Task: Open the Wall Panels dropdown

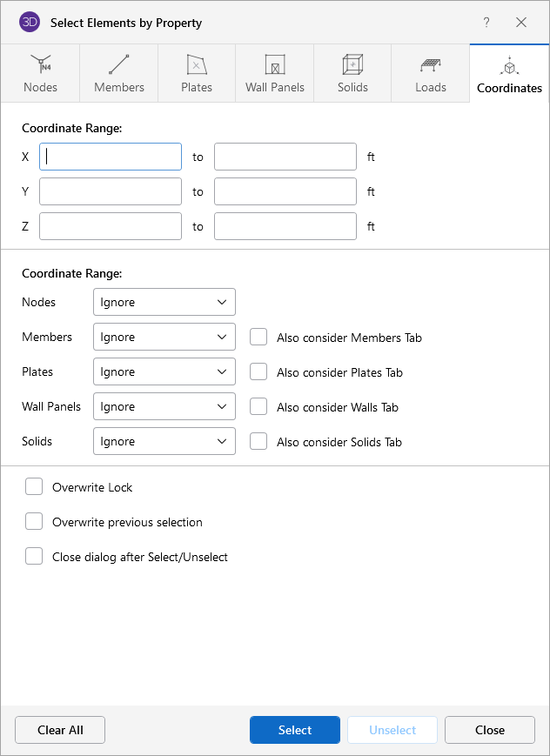Action: click(164, 407)
